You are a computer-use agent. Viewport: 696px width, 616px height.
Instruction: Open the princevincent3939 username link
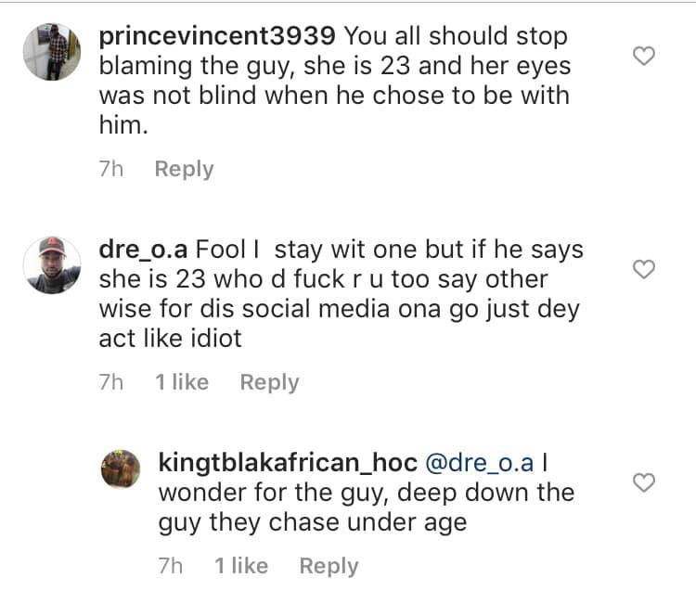coord(216,38)
